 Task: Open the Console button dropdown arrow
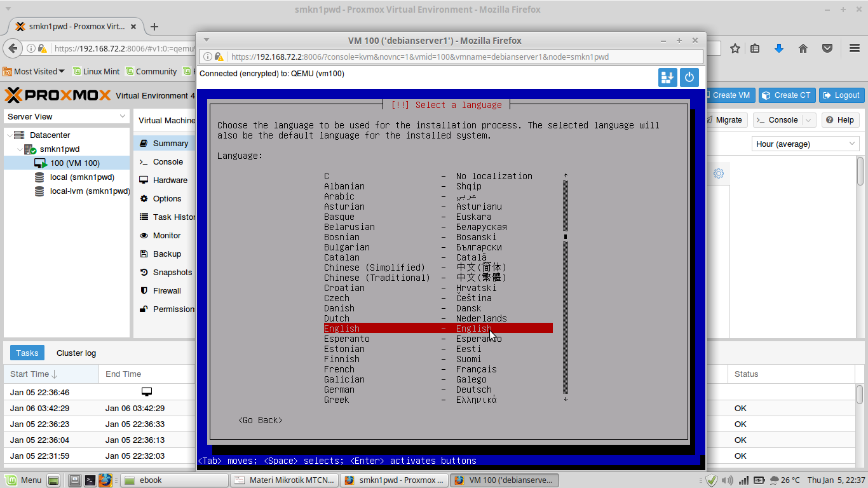(x=809, y=120)
